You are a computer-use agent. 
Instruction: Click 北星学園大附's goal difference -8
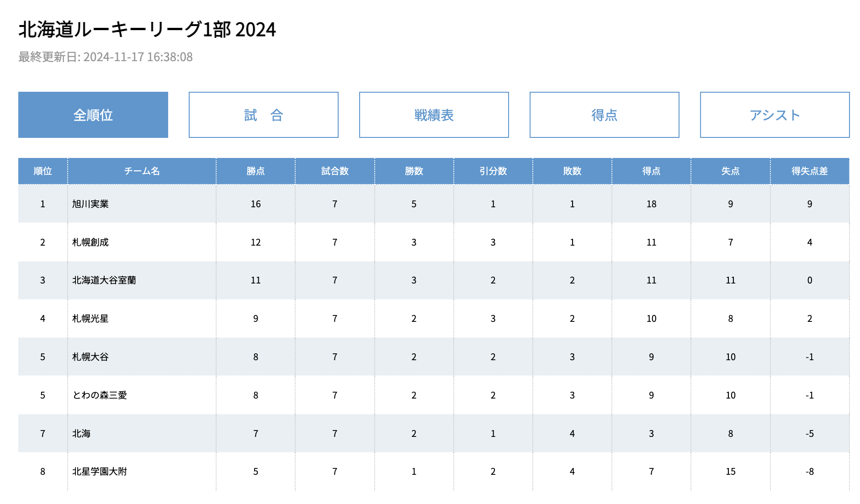pos(810,472)
